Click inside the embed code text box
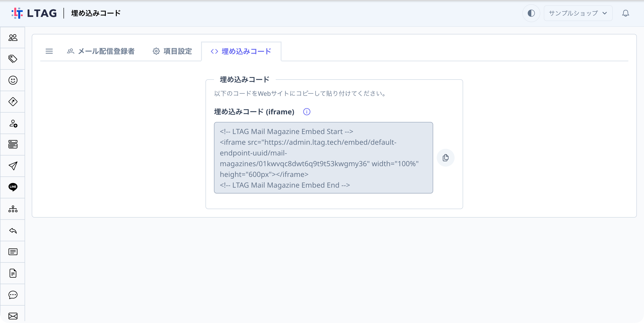The image size is (644, 323). tap(323, 158)
